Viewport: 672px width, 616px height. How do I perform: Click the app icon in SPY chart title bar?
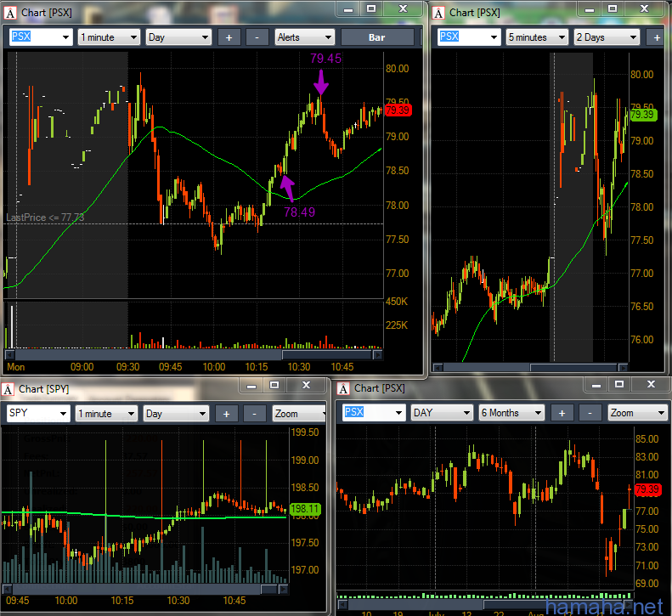point(8,389)
